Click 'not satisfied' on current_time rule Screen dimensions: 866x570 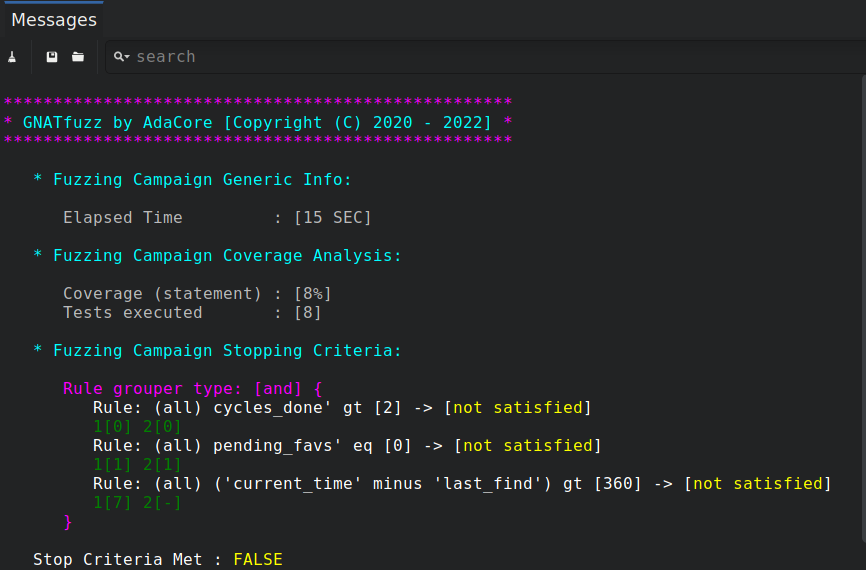click(x=758, y=483)
